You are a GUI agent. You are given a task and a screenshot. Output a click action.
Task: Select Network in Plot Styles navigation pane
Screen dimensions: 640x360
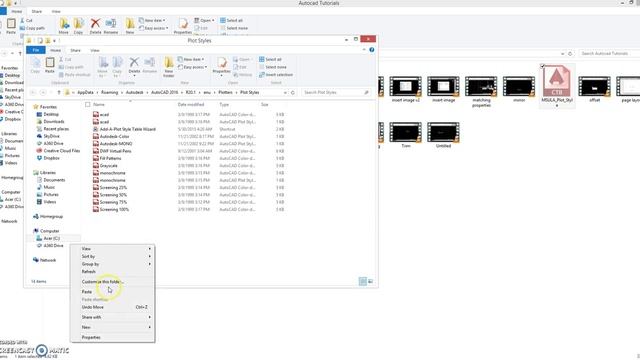click(44, 260)
